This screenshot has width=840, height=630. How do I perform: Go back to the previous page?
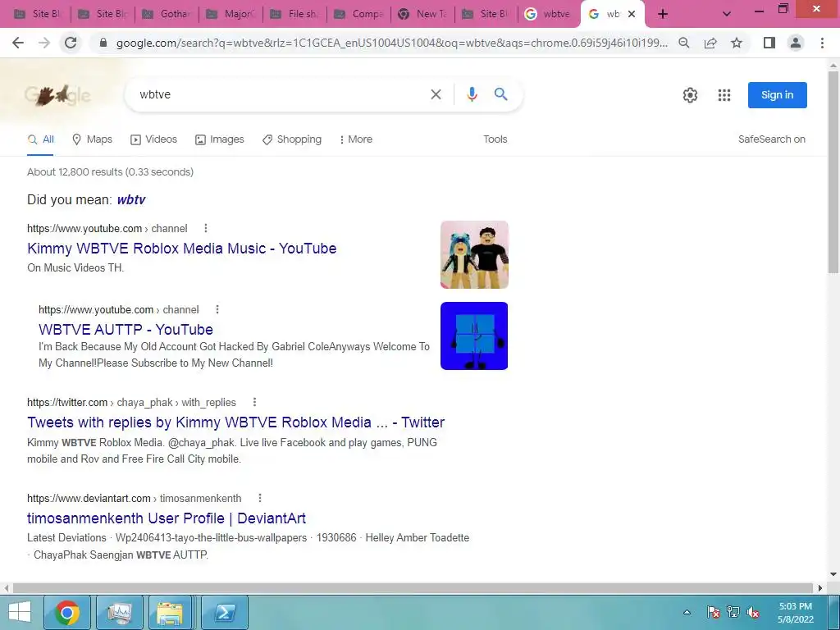(18, 43)
